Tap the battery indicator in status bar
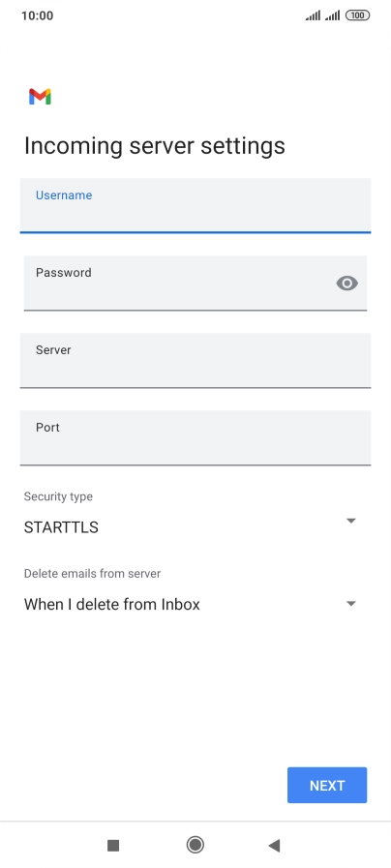This screenshot has height=868, width=391. click(x=357, y=15)
